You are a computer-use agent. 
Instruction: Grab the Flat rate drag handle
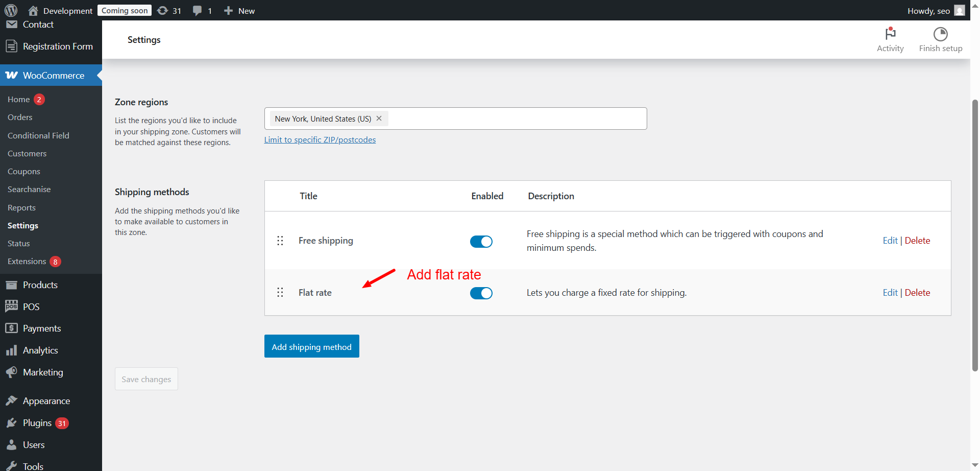(280, 292)
